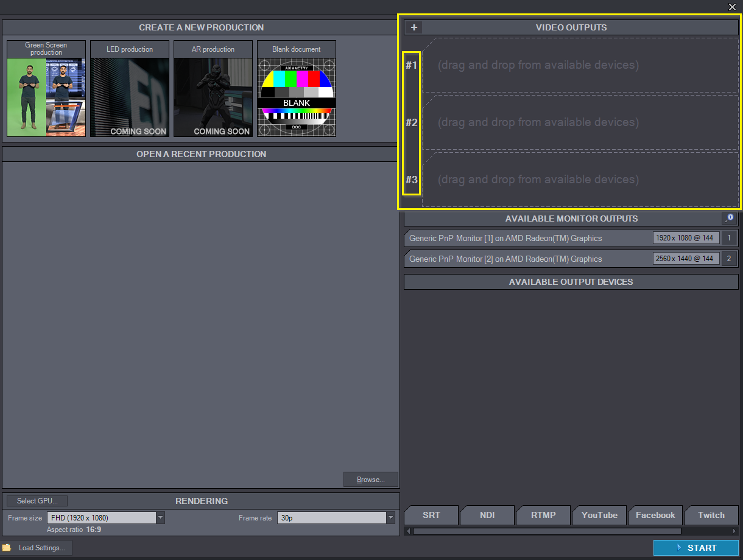Screen dimensions: 743x560
Task: Click monitor number 1 badge
Action: [729, 238]
